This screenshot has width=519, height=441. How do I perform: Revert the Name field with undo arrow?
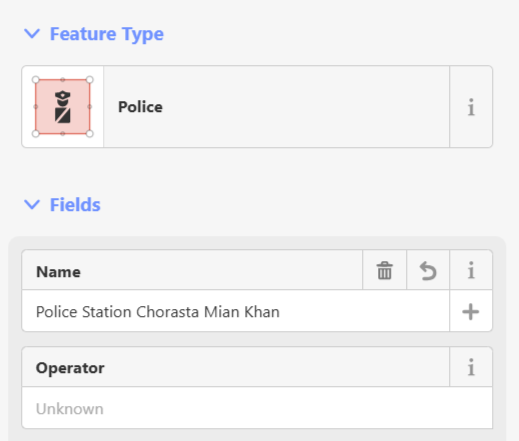pos(428,270)
